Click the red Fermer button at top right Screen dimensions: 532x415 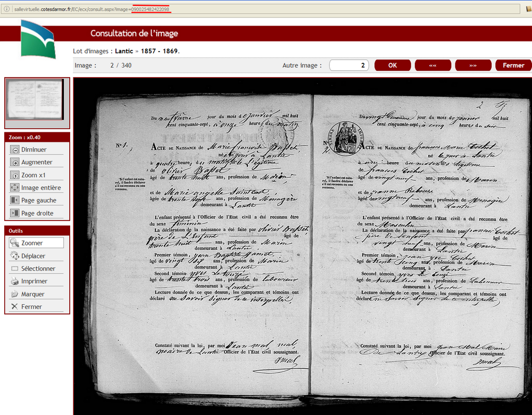[513, 65]
